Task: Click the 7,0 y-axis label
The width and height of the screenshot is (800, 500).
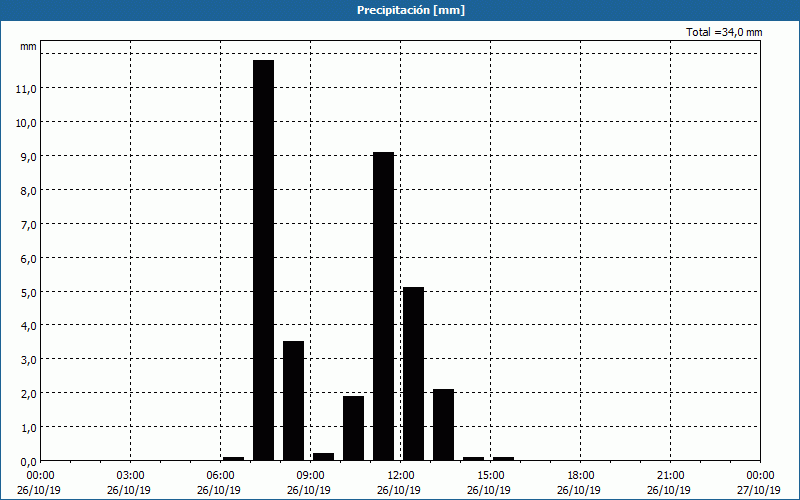Action: tap(28, 224)
